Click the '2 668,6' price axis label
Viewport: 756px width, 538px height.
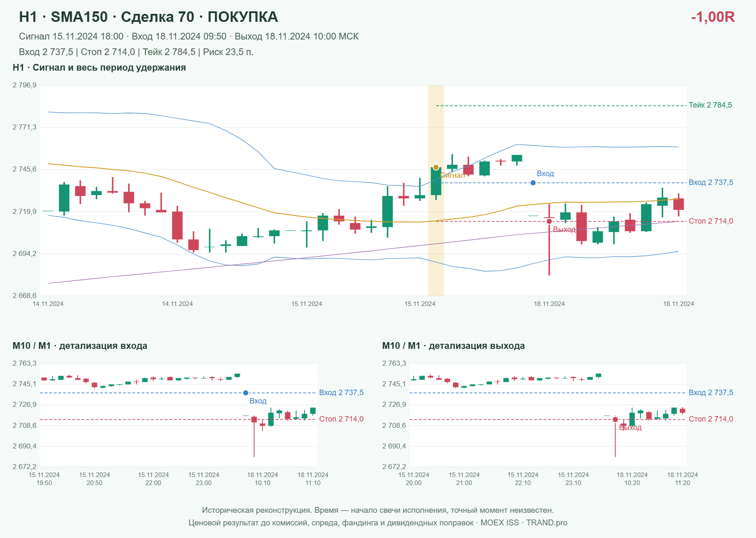pos(24,295)
